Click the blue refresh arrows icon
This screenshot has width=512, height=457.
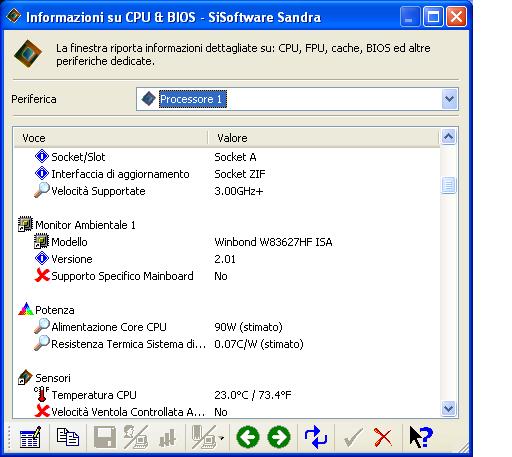pos(316,437)
